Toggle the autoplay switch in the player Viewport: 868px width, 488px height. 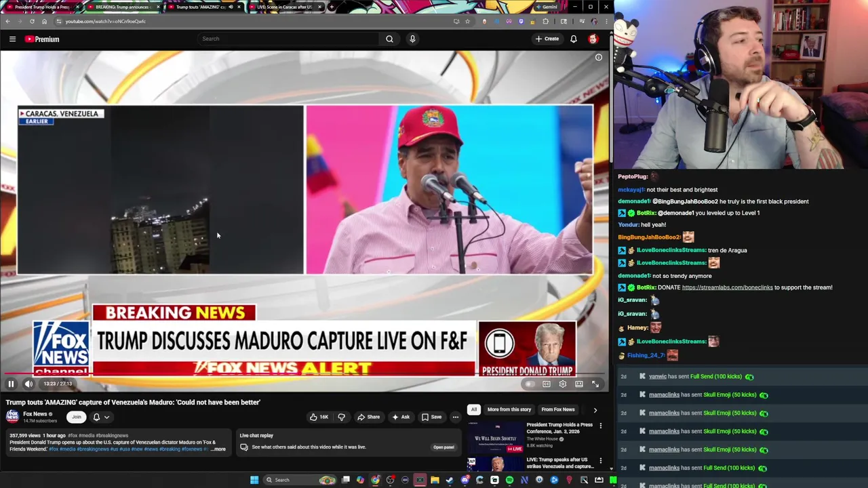point(530,384)
